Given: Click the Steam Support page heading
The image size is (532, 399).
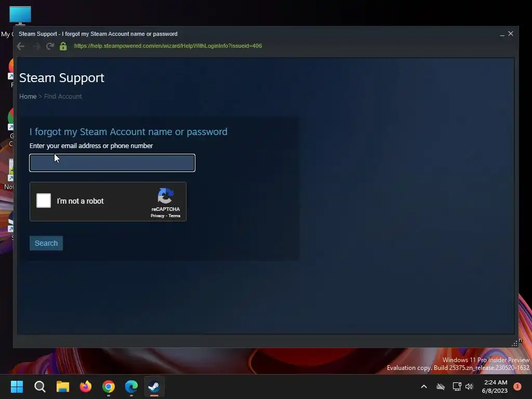Looking at the screenshot, I should pos(62,78).
